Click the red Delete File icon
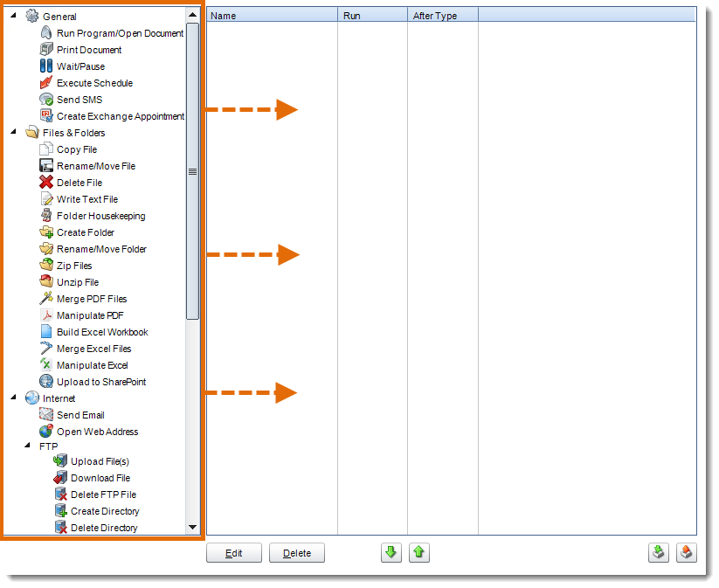The image size is (719, 588). point(46,182)
